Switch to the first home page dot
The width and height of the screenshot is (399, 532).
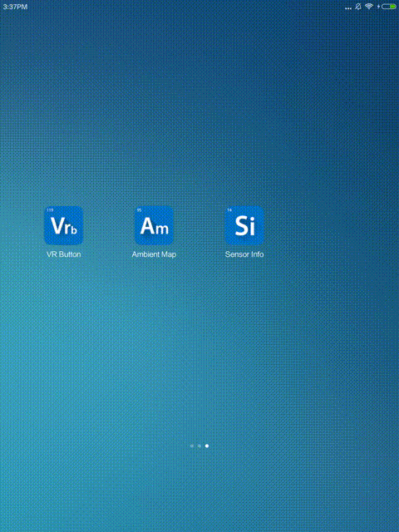point(192,446)
